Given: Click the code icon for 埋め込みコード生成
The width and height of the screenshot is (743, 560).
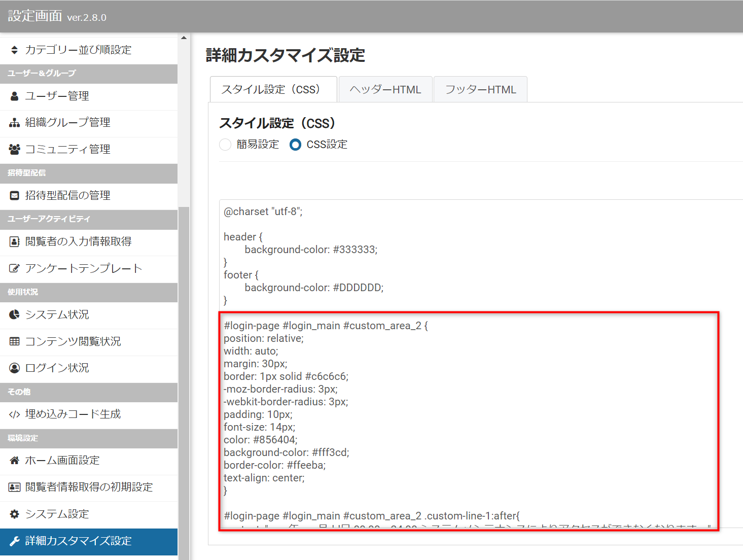Looking at the screenshot, I should 14,413.
